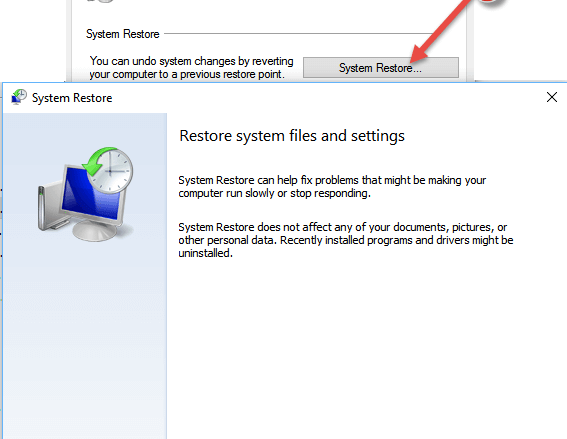
Task: Click the 'System Restore' group label in the background dialog
Action: [123, 34]
